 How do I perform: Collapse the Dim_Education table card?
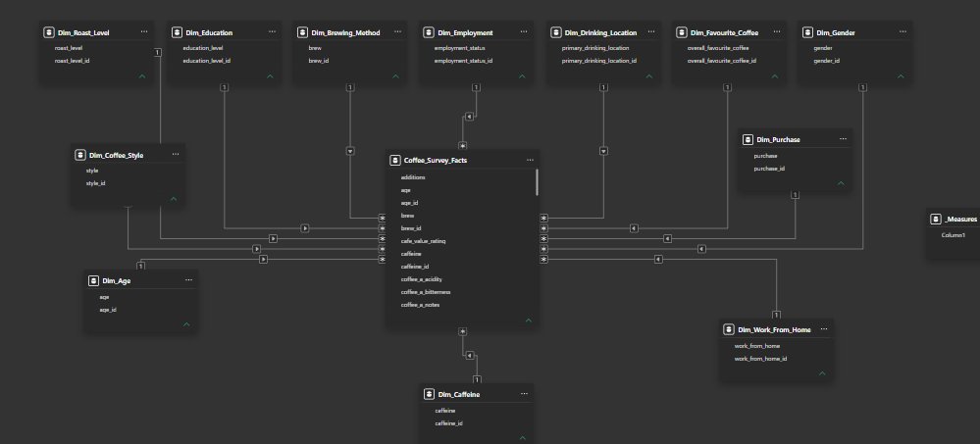coord(270,76)
